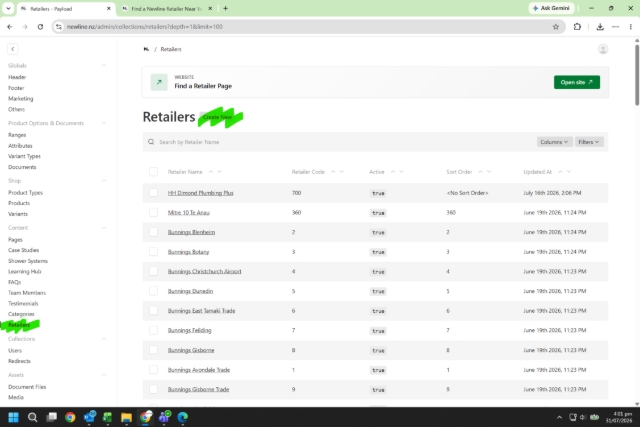The height and width of the screenshot is (427, 640).
Task: Open Retailers in the sidebar
Action: pyautogui.click(x=19, y=325)
